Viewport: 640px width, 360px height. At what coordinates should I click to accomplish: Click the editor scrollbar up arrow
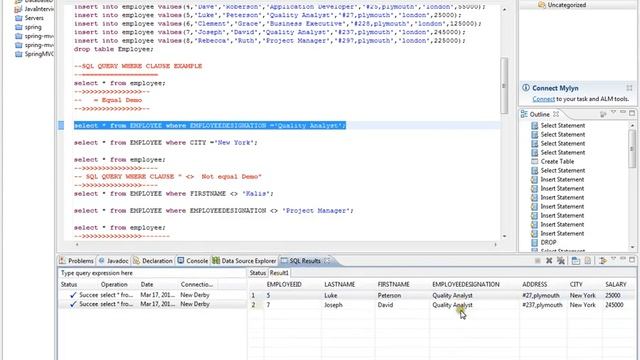[x=504, y=9]
